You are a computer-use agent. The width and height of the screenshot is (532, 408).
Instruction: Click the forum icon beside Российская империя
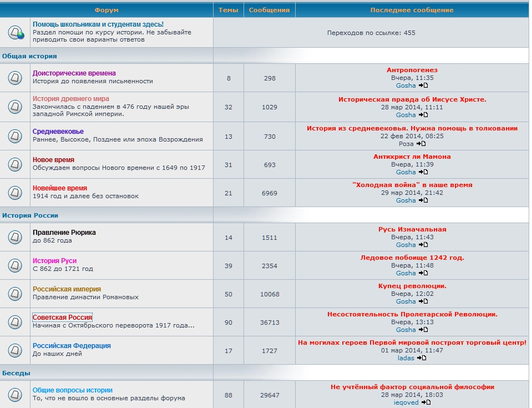pos(15,294)
